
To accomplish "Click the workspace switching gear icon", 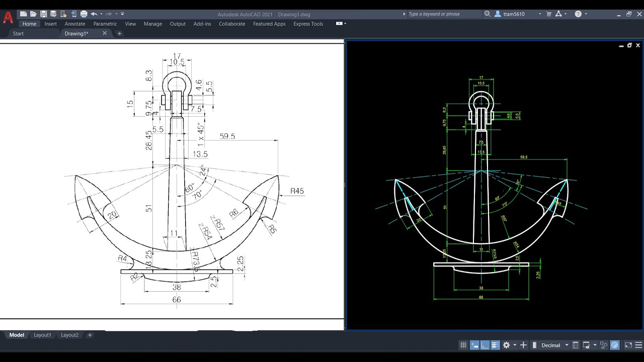I will (506, 345).
